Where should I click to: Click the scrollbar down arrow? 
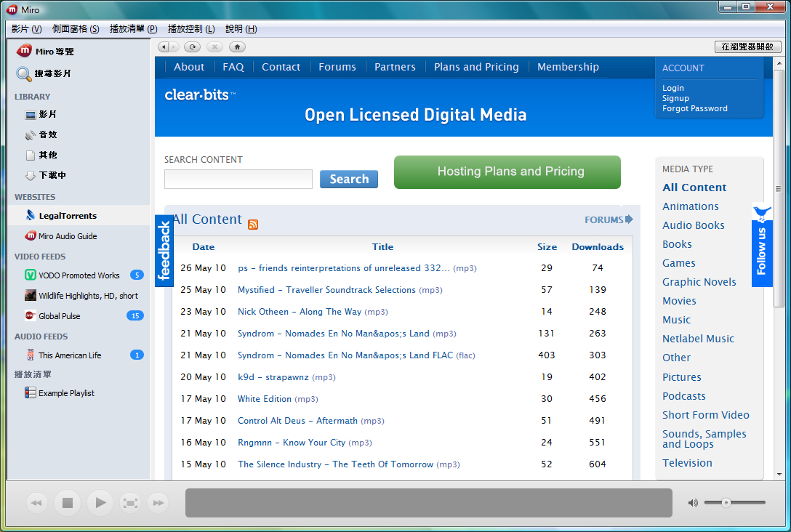779,475
